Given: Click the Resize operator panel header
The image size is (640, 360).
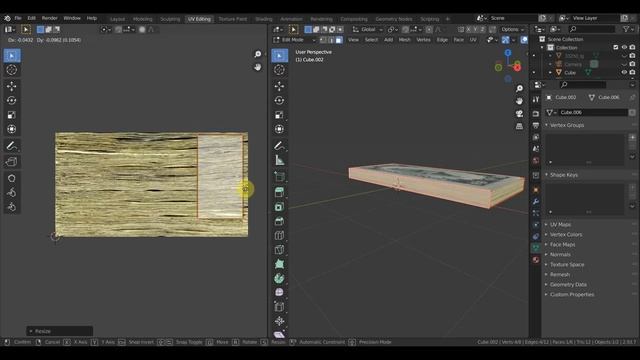Looking at the screenshot, I should [60, 331].
